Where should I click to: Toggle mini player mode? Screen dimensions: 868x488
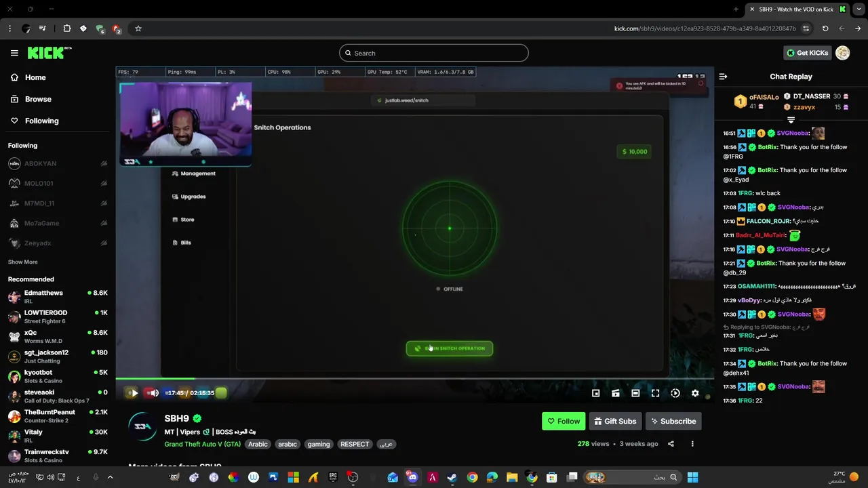tap(596, 393)
